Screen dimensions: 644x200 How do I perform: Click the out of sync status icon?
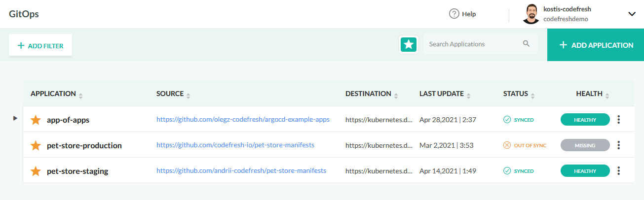pyautogui.click(x=506, y=145)
